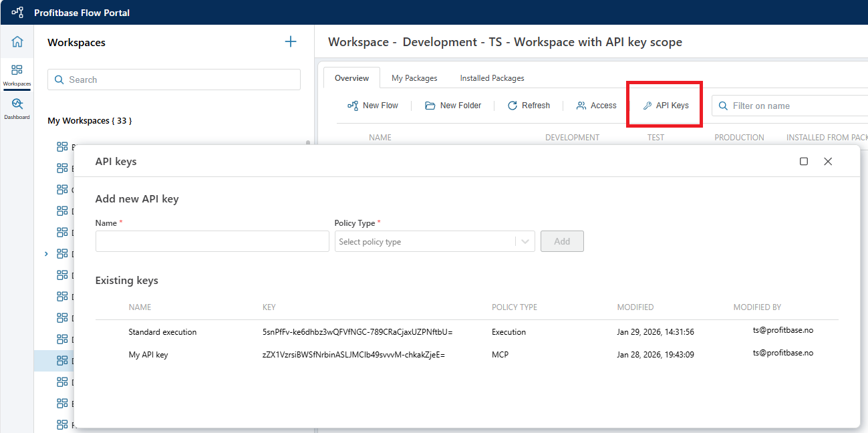This screenshot has height=433, width=868.
Task: Refresh the workspace overview
Action: click(529, 106)
